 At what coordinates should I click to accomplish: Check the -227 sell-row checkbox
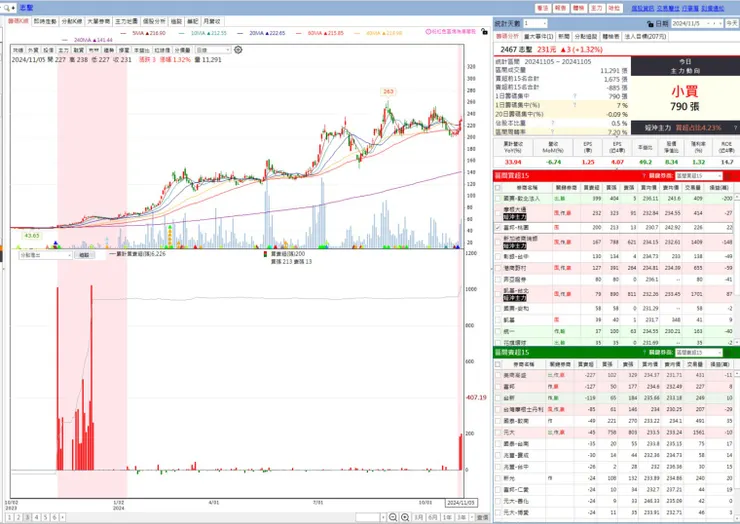pyautogui.click(x=498, y=375)
